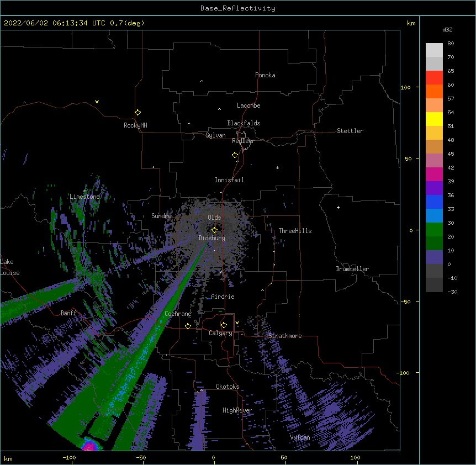This screenshot has width=476, height=465.
Task: Click the ThreeHills map label
Action: (x=295, y=231)
